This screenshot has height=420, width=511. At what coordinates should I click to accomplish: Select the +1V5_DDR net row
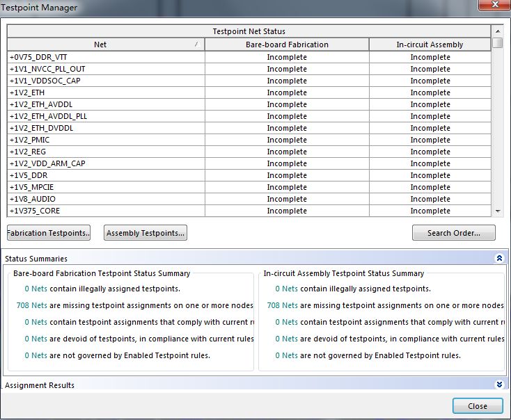coord(249,175)
